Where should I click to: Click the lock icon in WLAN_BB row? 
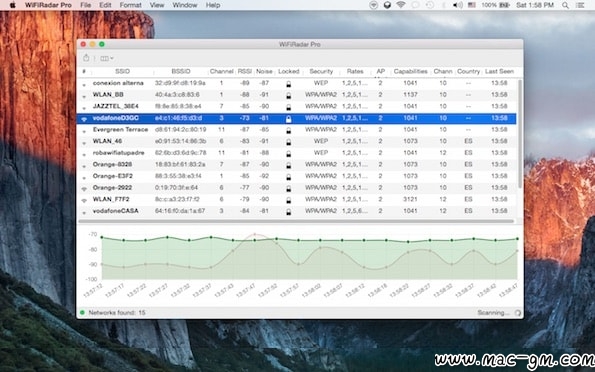(x=288, y=96)
